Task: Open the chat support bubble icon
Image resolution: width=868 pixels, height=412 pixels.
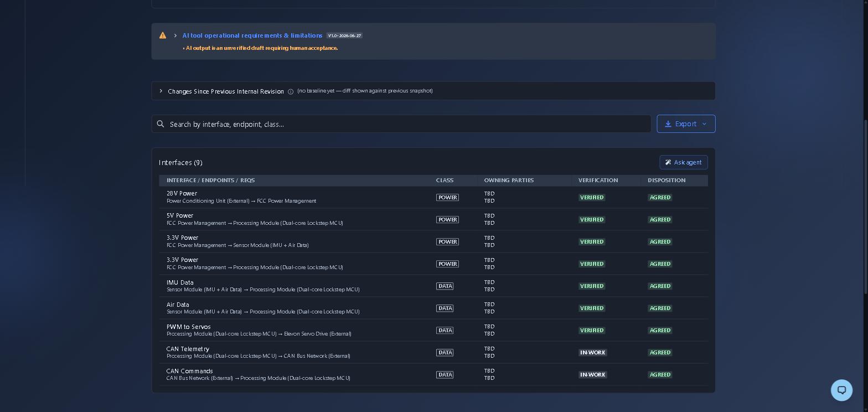Action: click(841, 390)
